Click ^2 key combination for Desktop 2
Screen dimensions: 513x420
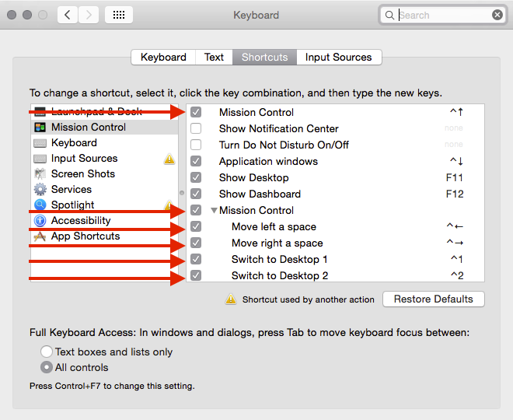[457, 275]
